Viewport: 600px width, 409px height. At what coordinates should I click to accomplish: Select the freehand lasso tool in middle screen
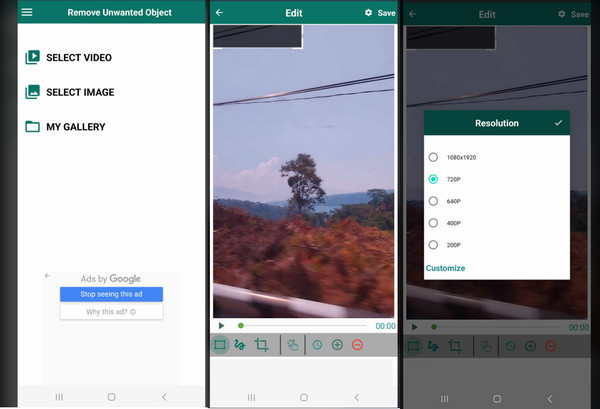tap(240, 345)
